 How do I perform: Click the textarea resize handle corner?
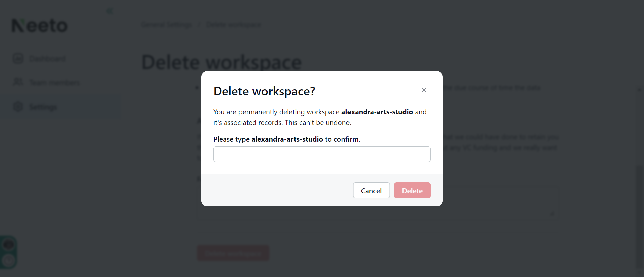[553, 214]
